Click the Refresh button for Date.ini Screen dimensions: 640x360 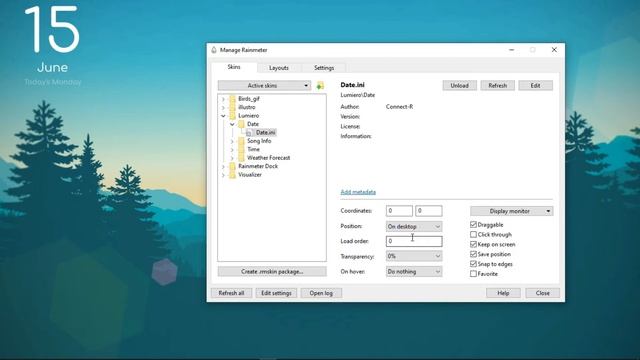[x=498, y=85]
